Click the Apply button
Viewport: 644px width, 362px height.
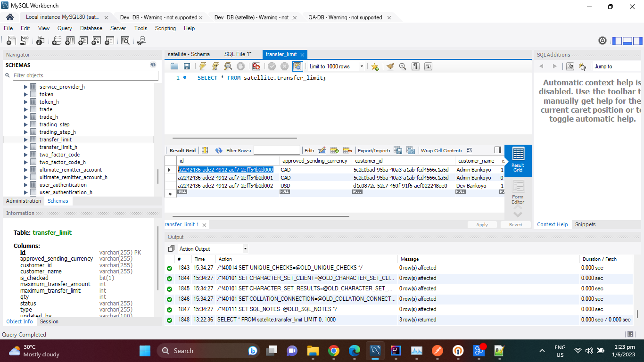tap(482, 225)
